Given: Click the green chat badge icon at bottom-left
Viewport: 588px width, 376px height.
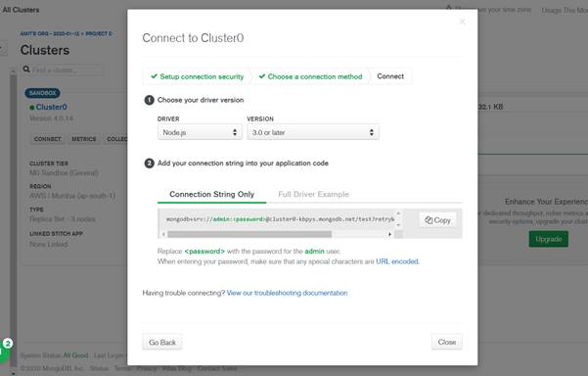Looking at the screenshot, I should [4, 352].
